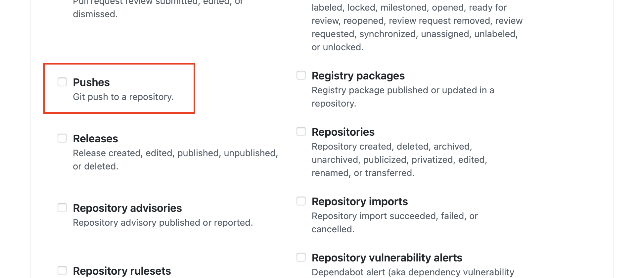644x278 pixels.
Task: Tick the Repository vulnerability alerts checkbox
Action: pyautogui.click(x=301, y=257)
